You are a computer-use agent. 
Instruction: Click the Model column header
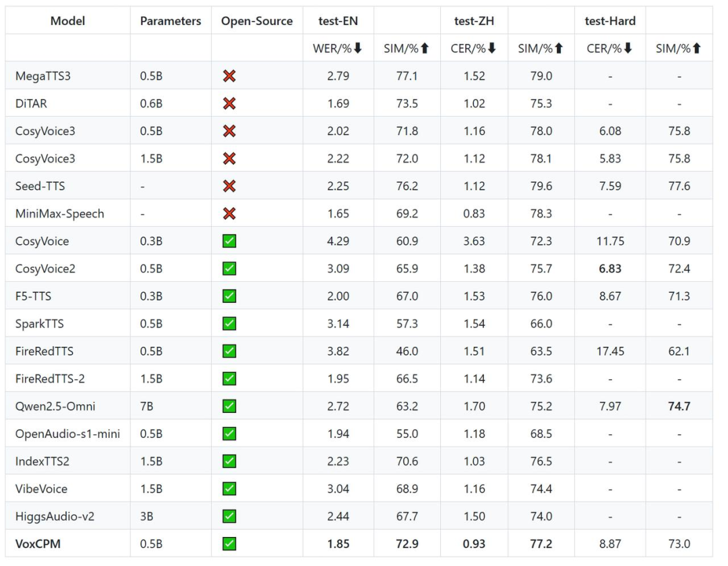pyautogui.click(x=67, y=21)
